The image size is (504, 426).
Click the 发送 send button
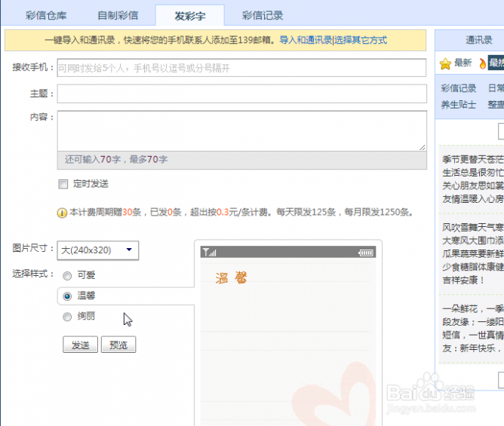tap(81, 345)
